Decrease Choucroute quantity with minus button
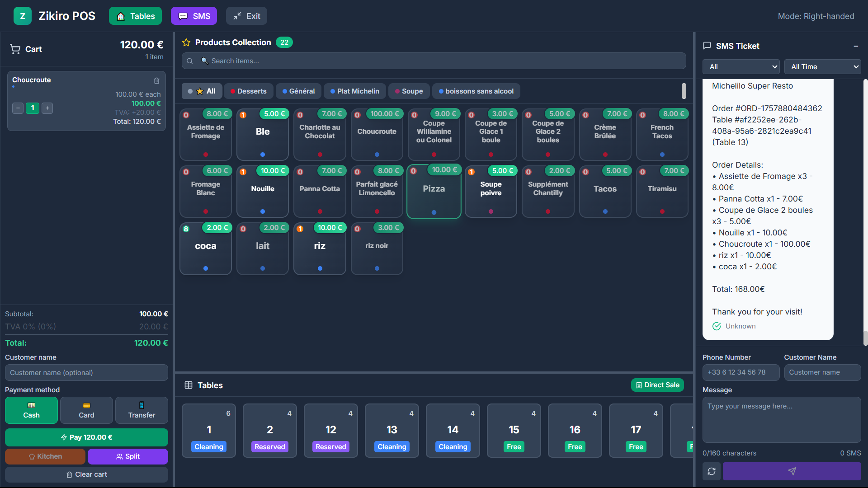 18,108
